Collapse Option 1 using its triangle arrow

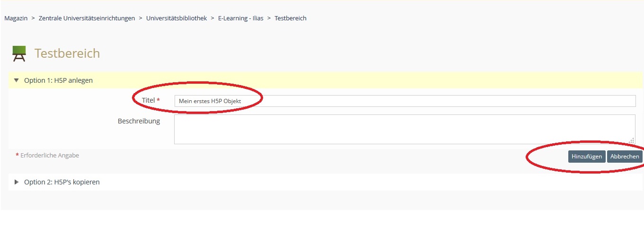(x=17, y=80)
